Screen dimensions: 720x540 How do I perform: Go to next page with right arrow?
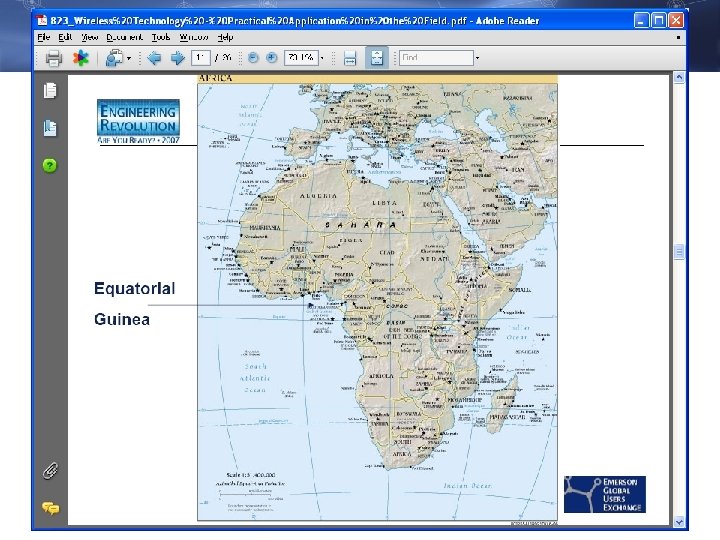(x=178, y=58)
